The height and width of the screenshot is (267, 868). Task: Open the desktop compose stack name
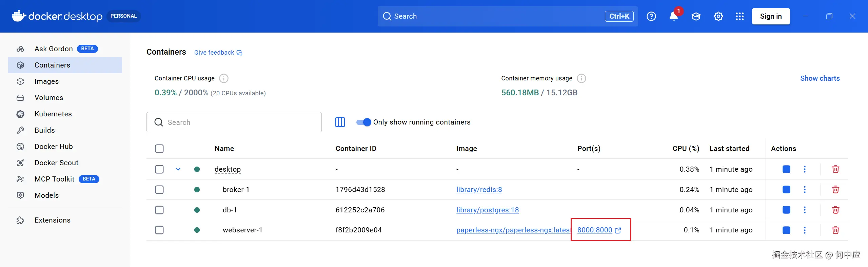228,169
